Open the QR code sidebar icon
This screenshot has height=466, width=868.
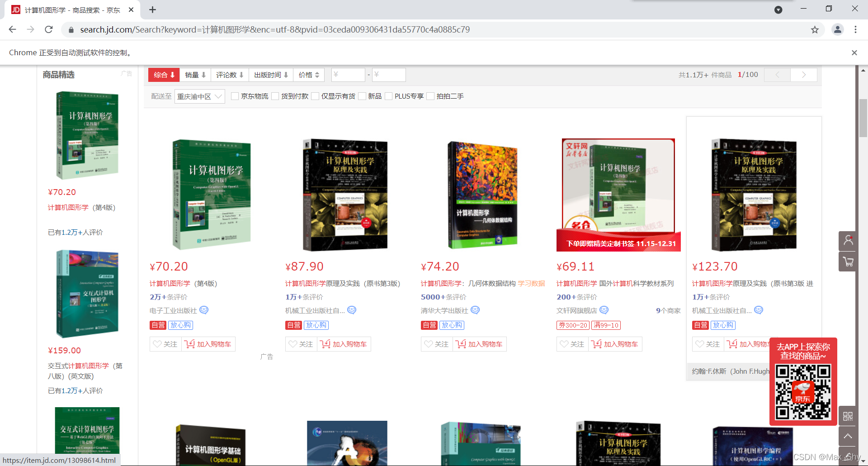tap(848, 416)
